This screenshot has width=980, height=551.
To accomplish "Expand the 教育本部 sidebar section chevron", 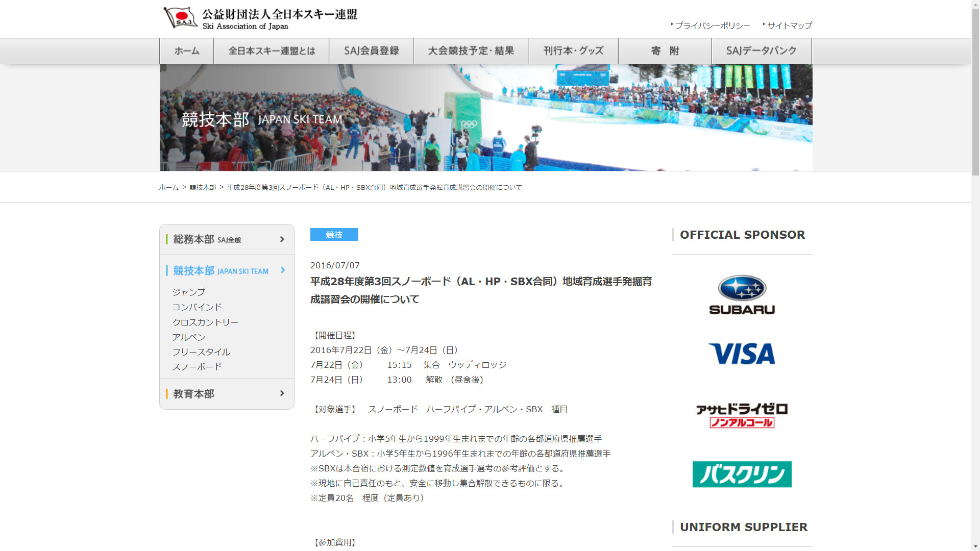I will coord(282,393).
